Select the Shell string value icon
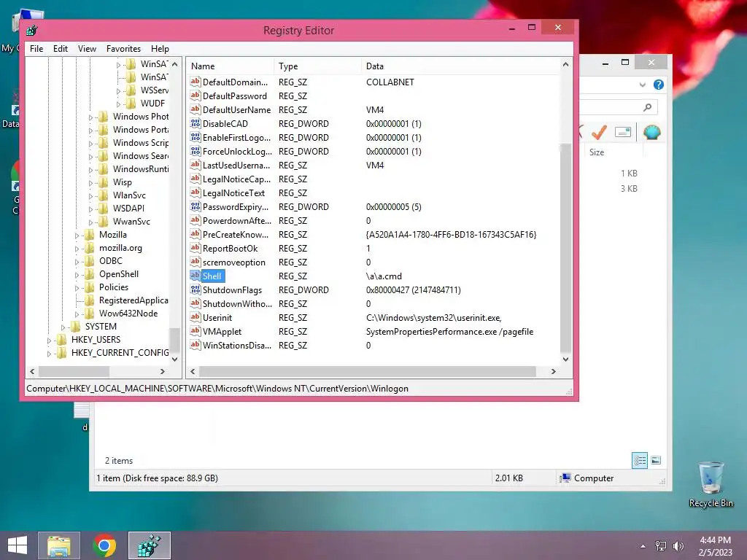The width and height of the screenshot is (747, 560). [x=195, y=276]
